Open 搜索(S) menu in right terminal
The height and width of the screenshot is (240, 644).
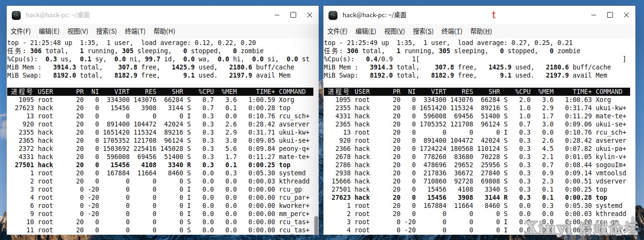[x=423, y=31]
